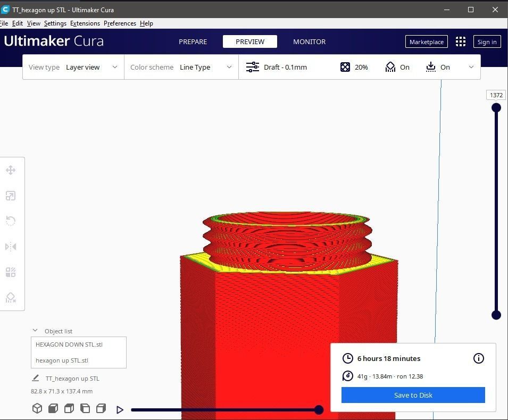Click the adhesion On icon
Image resolution: width=508 pixels, height=420 pixels.
(x=430, y=67)
